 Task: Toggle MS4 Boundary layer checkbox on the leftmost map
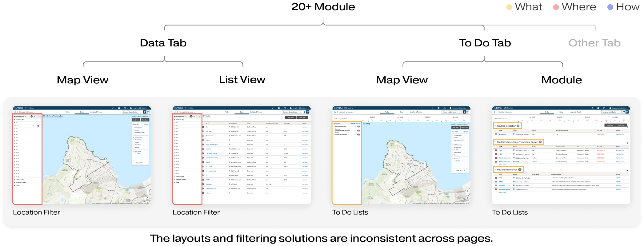coord(134,137)
